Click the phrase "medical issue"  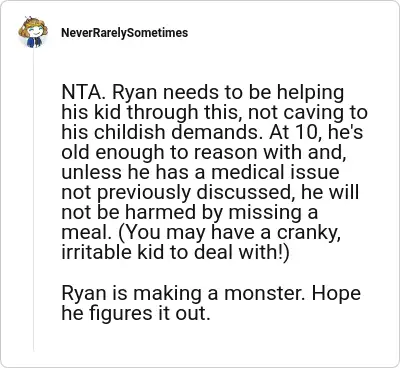point(275,172)
